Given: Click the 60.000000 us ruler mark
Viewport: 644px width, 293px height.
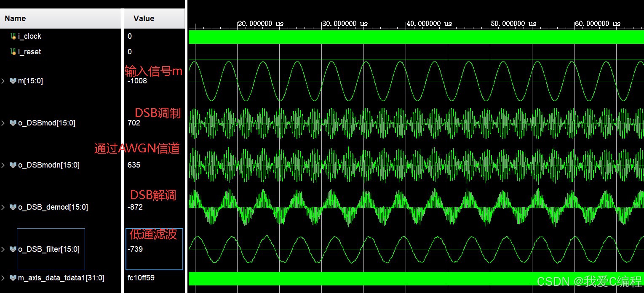Looking at the screenshot, I should pos(598,24).
